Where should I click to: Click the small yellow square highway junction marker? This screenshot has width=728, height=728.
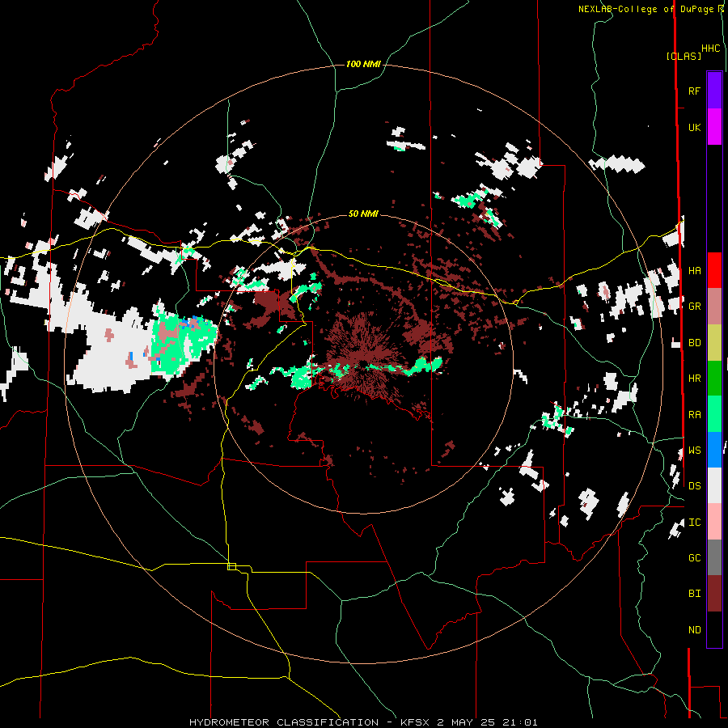click(231, 566)
